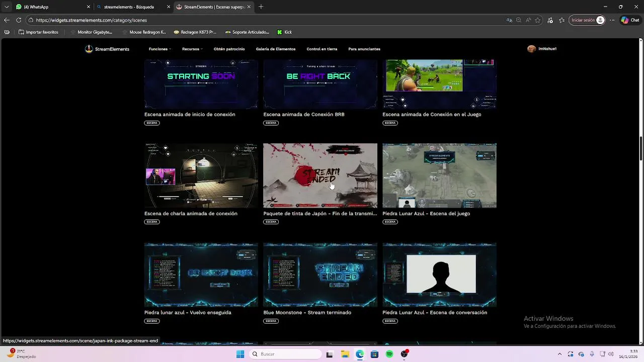Open the read aloud icon

point(528,20)
